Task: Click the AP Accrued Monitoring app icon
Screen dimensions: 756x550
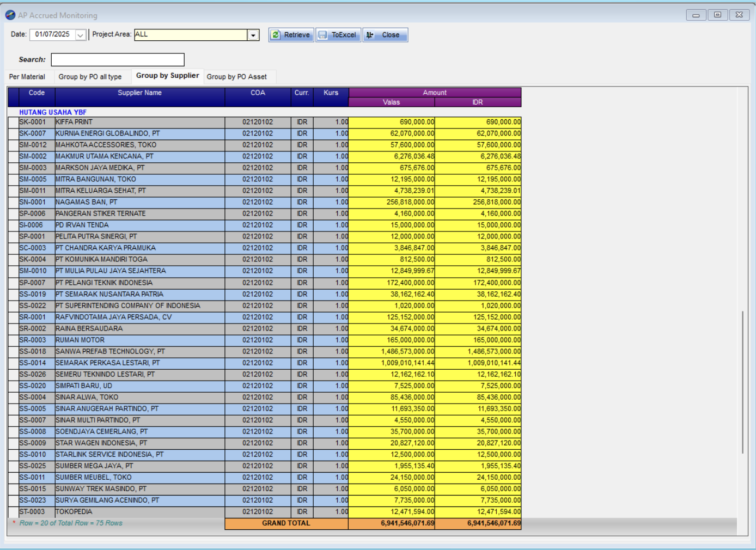Action: (x=10, y=15)
